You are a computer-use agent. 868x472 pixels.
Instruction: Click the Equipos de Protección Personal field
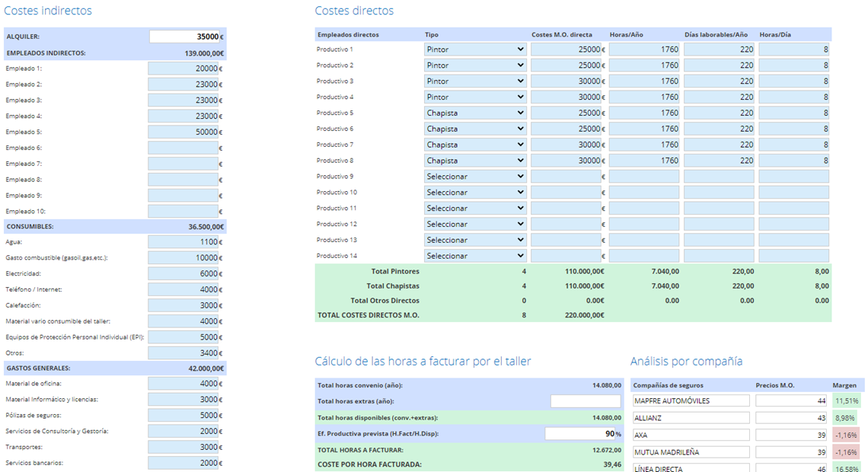(183, 337)
